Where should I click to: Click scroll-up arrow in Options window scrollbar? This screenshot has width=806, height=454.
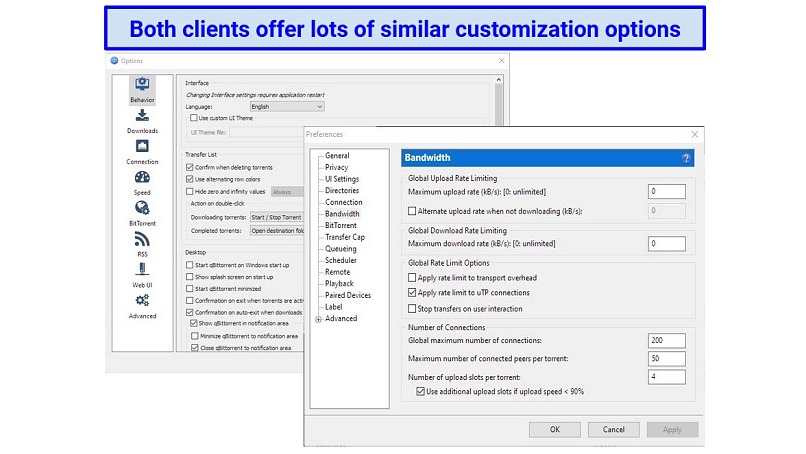498,80
